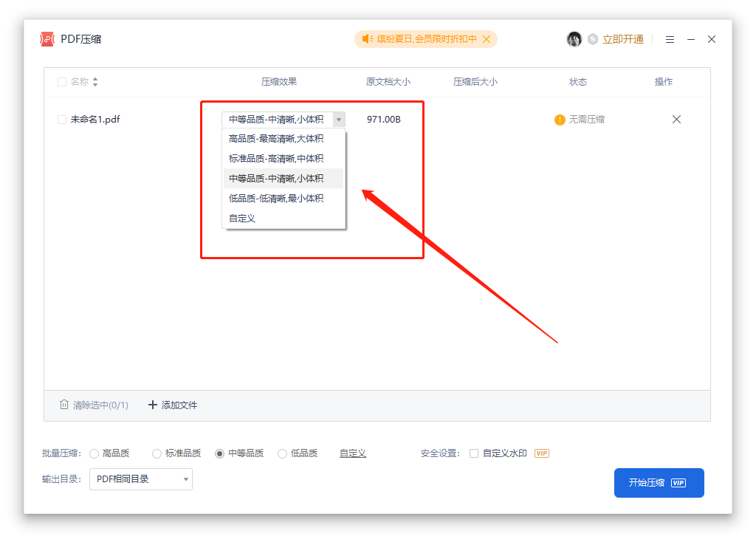Screen dimensions: 756x542
Task: Open the hamburger main menu
Action: click(670, 40)
